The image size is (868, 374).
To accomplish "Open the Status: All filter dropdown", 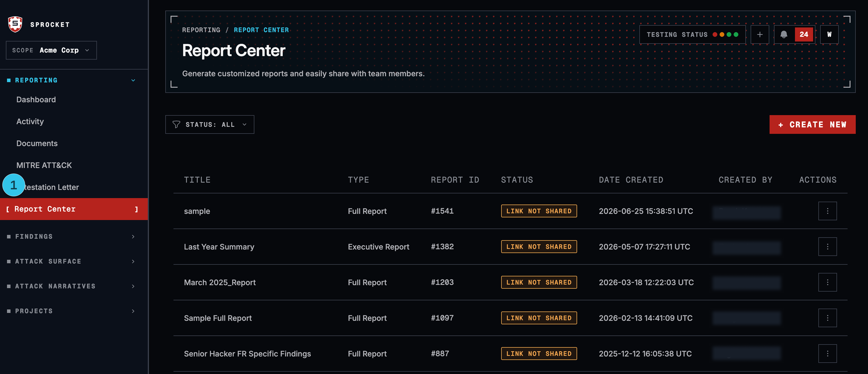I will tap(210, 124).
